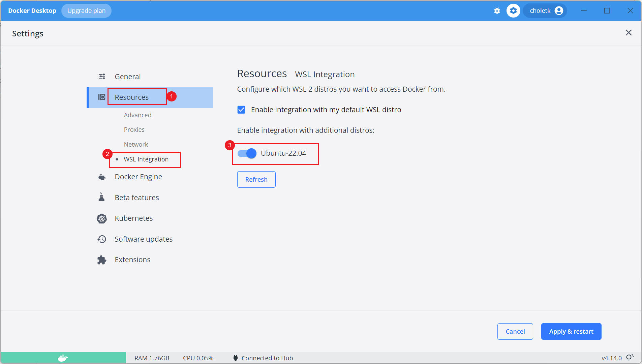Image resolution: width=642 pixels, height=364 pixels.
Task: Open the General settings section
Action: coord(127,77)
